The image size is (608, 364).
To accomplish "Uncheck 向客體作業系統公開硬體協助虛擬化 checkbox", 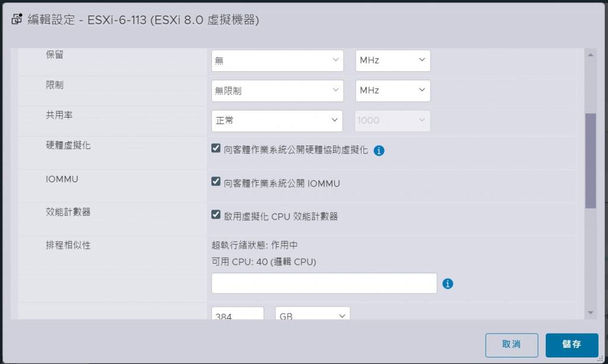I will coord(216,148).
